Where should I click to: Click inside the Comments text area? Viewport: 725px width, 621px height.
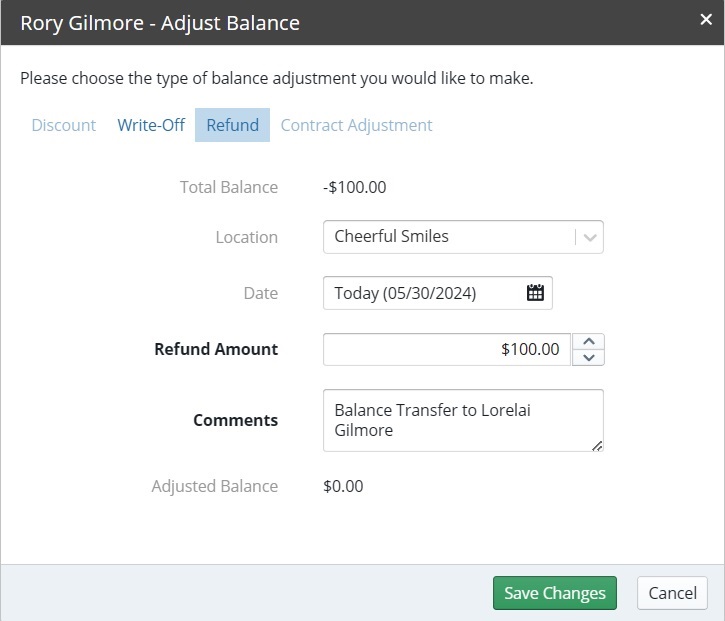click(463, 420)
